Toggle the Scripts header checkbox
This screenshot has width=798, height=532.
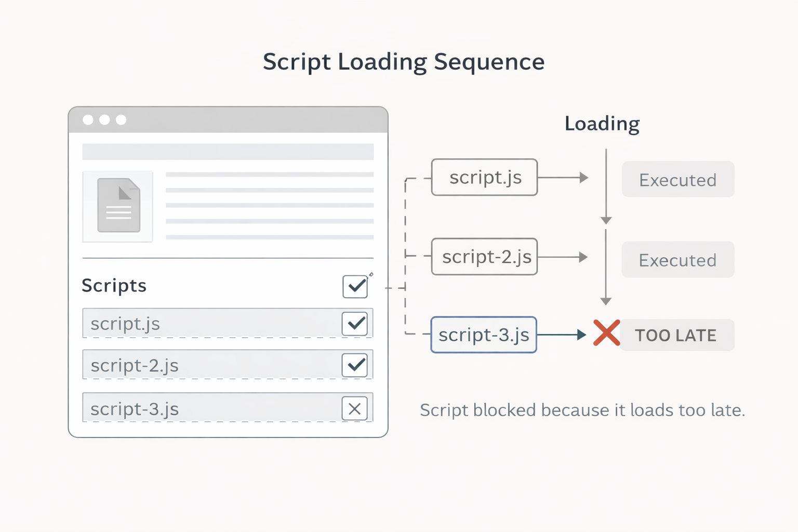tap(355, 286)
